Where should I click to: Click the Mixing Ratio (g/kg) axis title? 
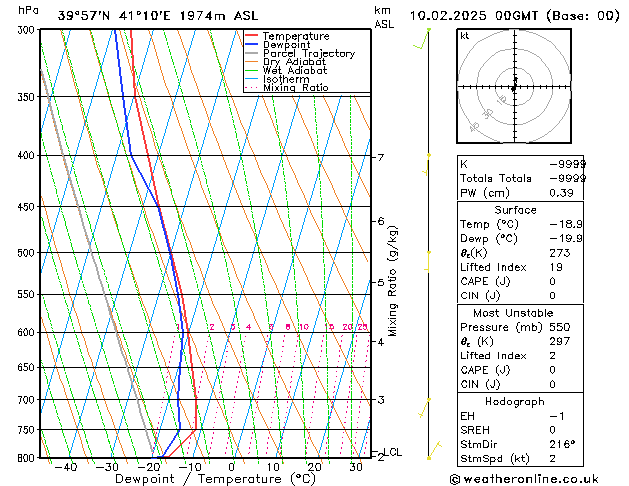393,281
